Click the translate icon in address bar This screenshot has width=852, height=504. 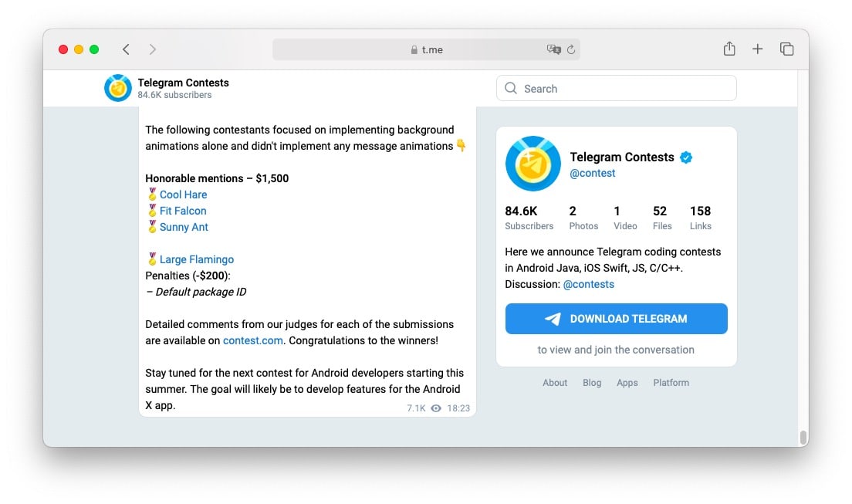pyautogui.click(x=553, y=49)
